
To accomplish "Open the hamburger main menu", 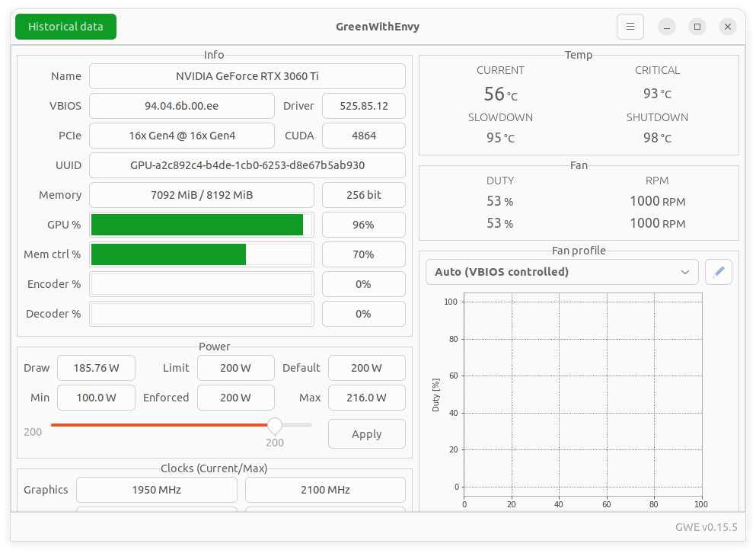I will tap(630, 27).
